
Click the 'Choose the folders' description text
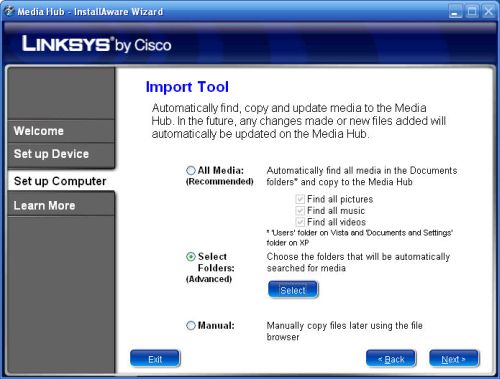pos(358,262)
